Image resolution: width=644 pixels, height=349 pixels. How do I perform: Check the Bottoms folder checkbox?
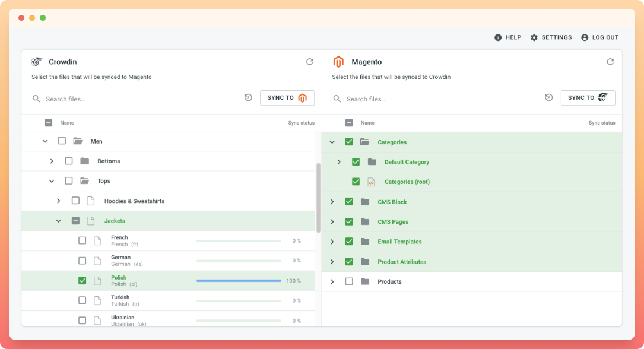tap(69, 161)
